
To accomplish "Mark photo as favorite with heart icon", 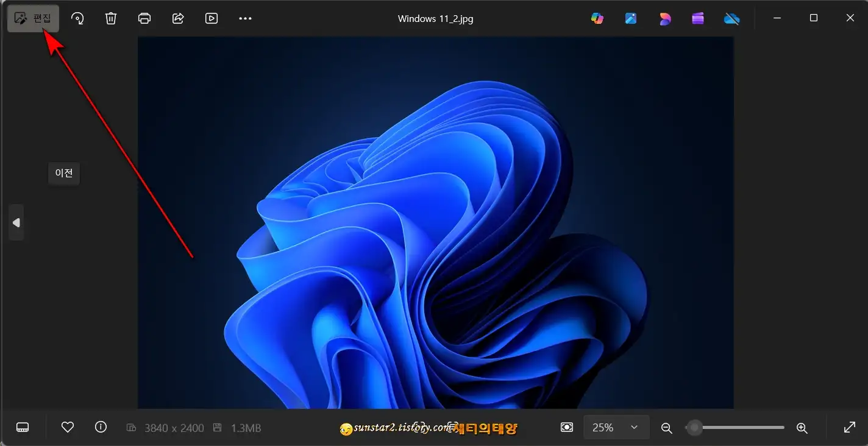I will [68, 427].
